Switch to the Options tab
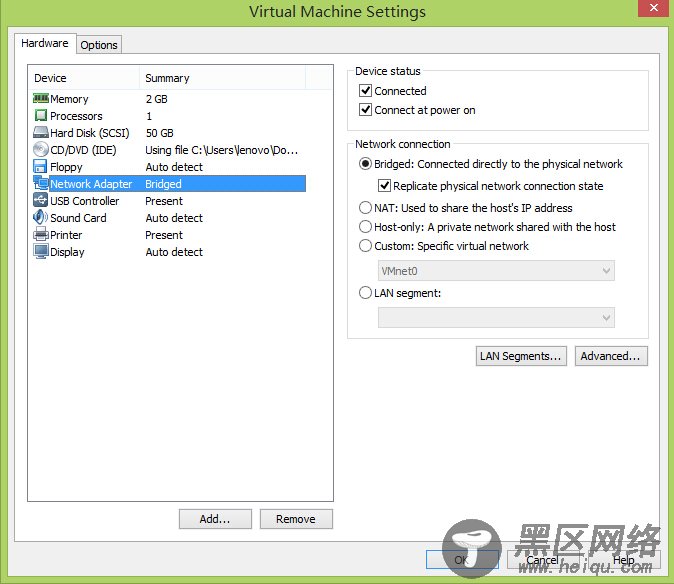This screenshot has width=674, height=584. point(99,45)
